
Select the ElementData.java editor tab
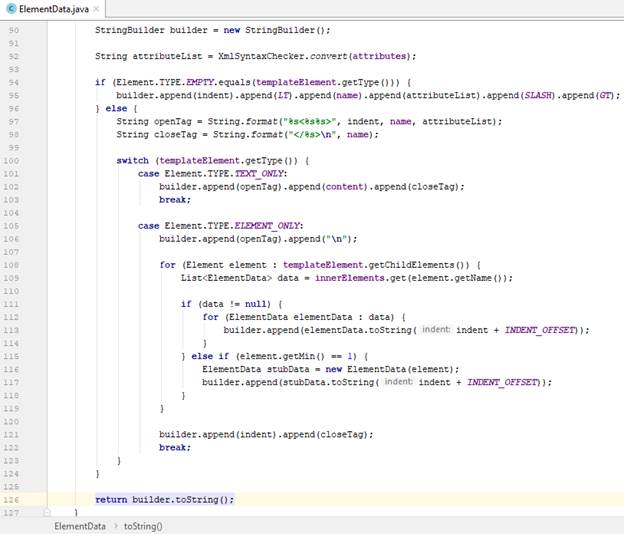coord(53,9)
